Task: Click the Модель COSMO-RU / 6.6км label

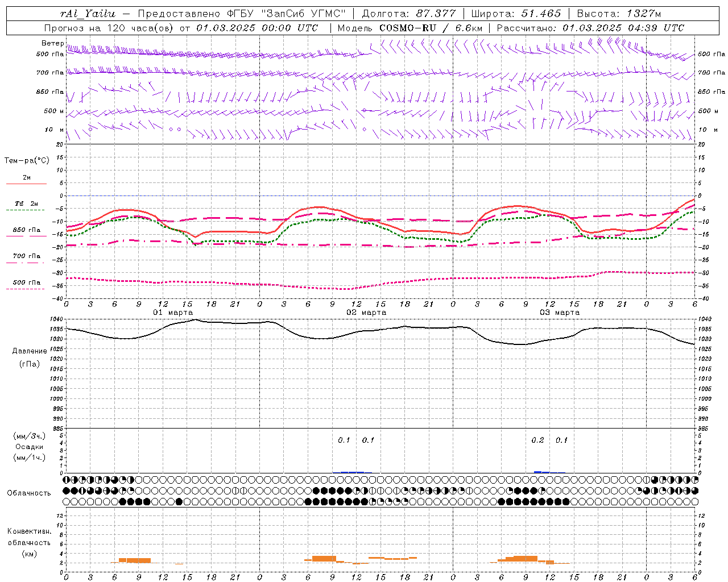Action: [x=409, y=28]
